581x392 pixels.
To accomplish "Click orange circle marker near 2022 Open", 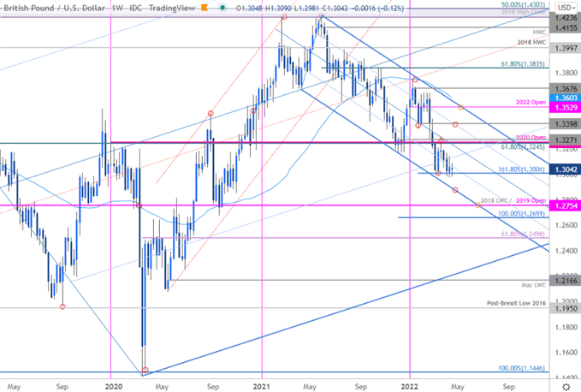I will (x=461, y=107).
